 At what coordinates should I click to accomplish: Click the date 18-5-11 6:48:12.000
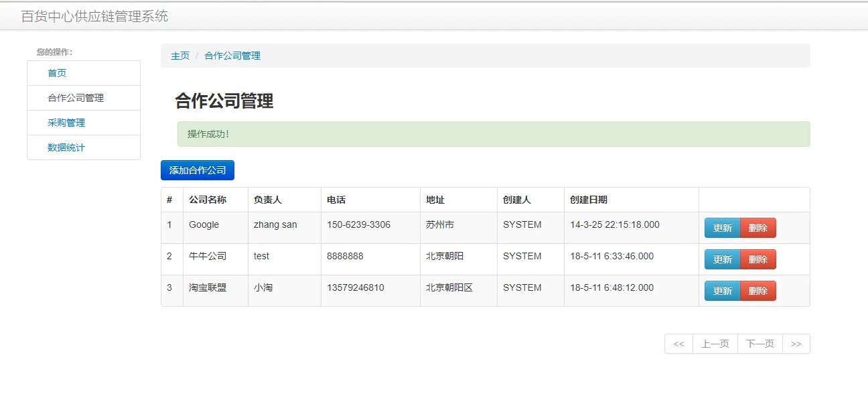pyautogui.click(x=612, y=287)
